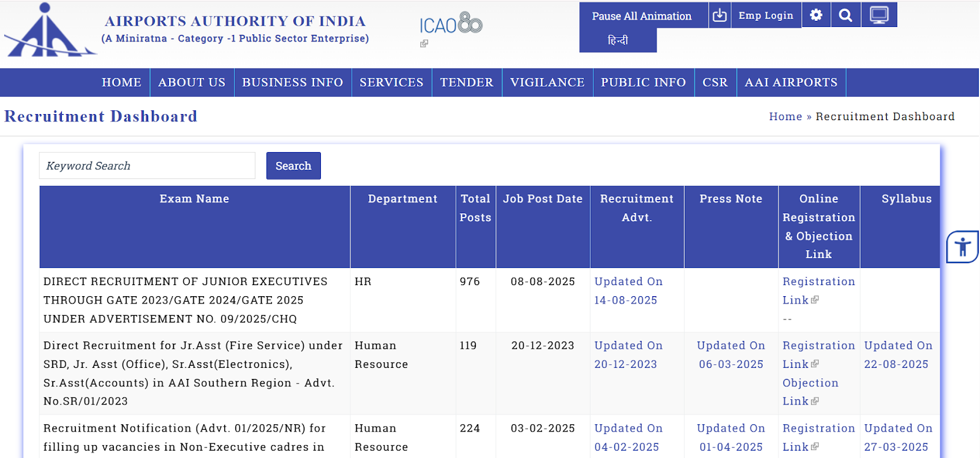Open the settings gear icon

816,15
